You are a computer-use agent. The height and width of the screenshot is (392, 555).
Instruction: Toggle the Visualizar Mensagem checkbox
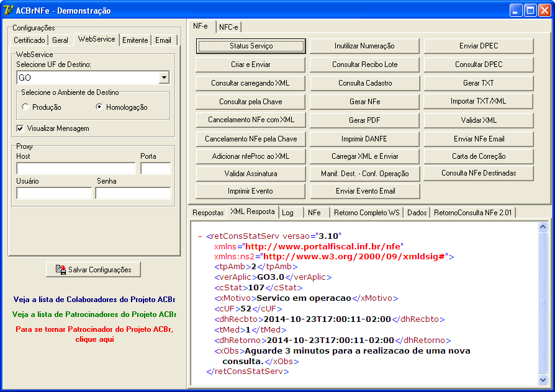[x=20, y=128]
